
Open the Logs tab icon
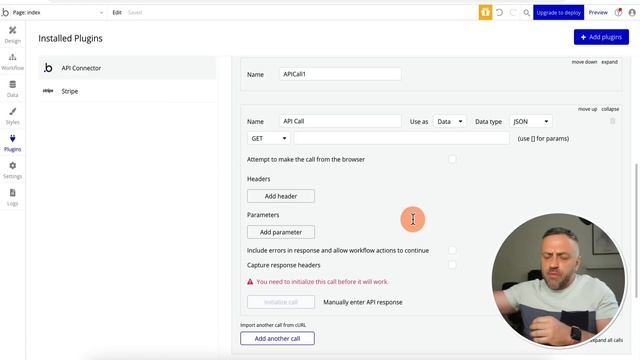[x=13, y=193]
